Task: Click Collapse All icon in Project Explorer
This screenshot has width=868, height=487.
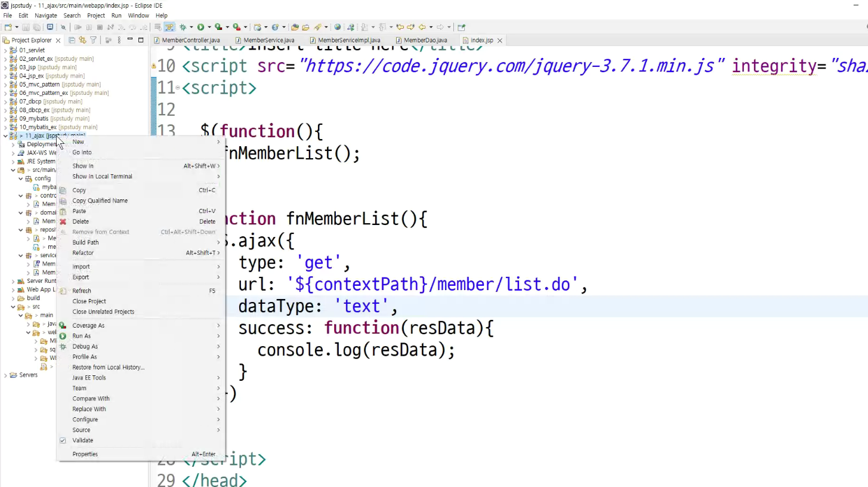Action: 72,40
